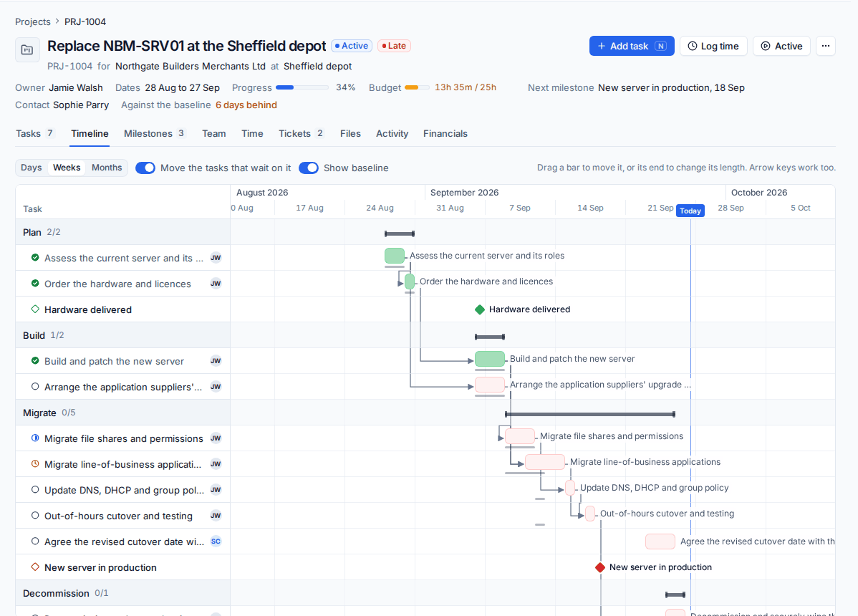Switch timeline scale to Days

click(x=32, y=168)
